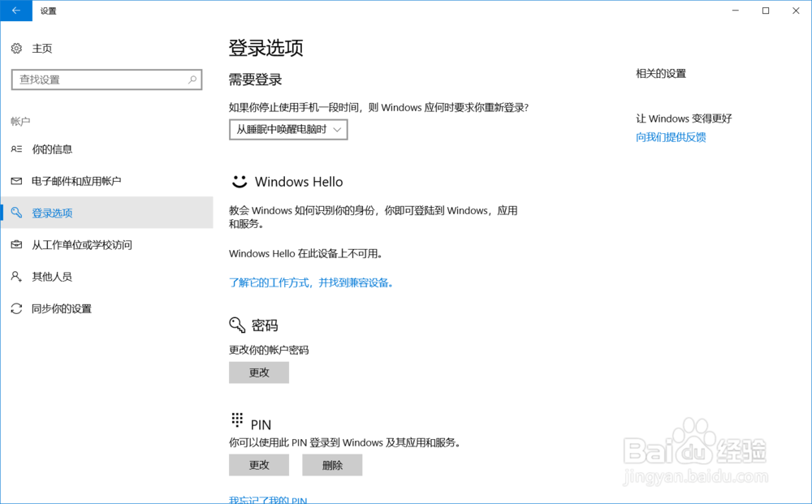Image resolution: width=812 pixels, height=504 pixels.
Task: Open 了解它的工作方式 compatible devices link
Action: 311,282
